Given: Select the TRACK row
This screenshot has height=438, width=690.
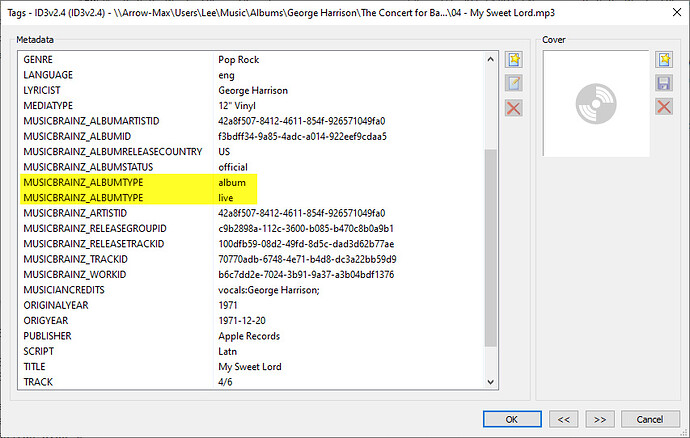Looking at the screenshot, I should [x=251, y=382].
